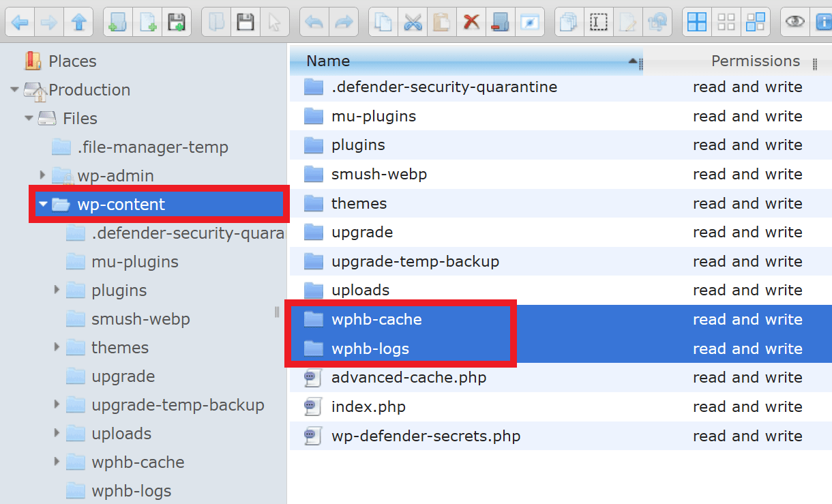Select themes folder in file list

pos(561,203)
